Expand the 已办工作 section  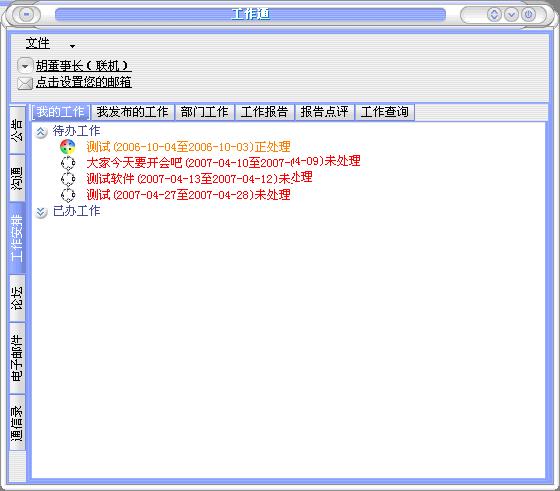41,212
